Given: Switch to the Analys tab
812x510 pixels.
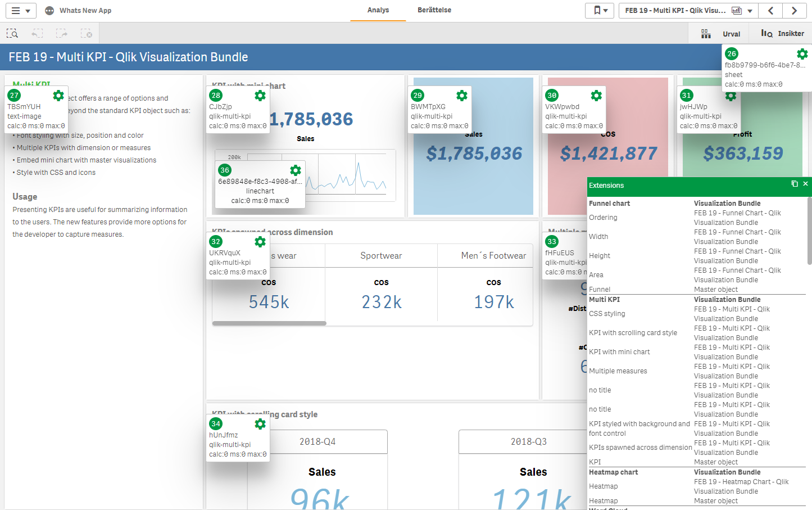Looking at the screenshot, I should (x=378, y=10).
